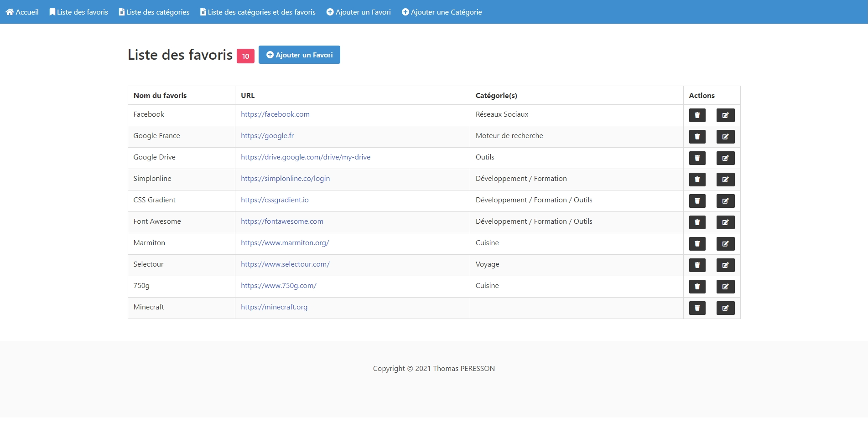Screen dimensions: 868x427
Task: Delete the 750g favorite
Action: (x=697, y=287)
